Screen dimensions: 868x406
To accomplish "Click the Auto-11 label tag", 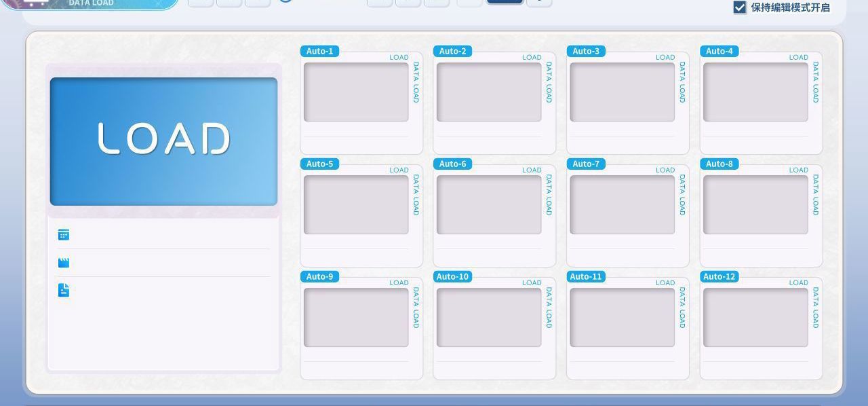I will [x=586, y=276].
